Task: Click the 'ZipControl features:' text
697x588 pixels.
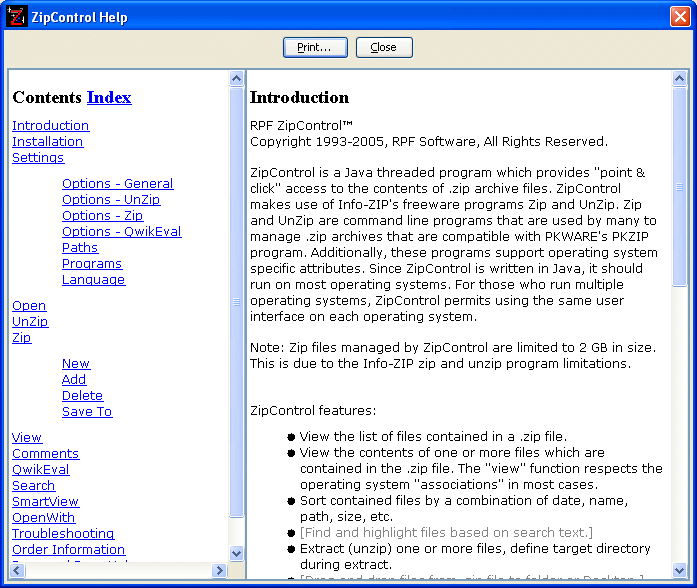Action: pyautogui.click(x=313, y=411)
